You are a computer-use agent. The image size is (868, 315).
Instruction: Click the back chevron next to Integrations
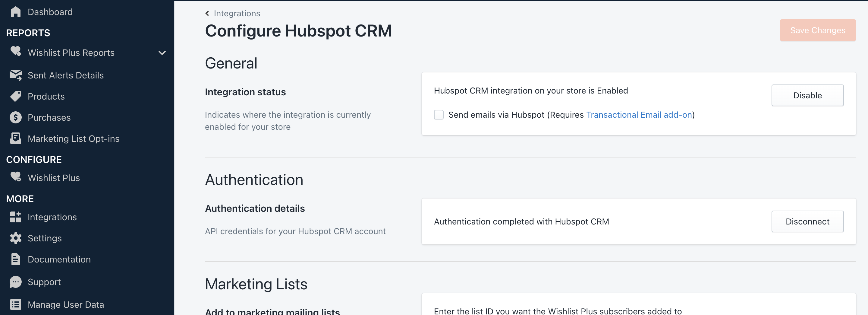pyautogui.click(x=207, y=13)
